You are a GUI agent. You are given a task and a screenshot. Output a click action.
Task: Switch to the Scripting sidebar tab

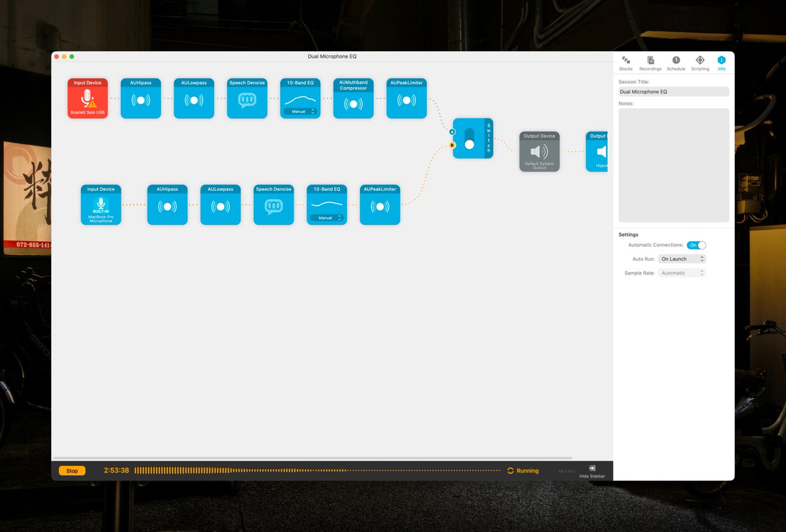pyautogui.click(x=700, y=63)
